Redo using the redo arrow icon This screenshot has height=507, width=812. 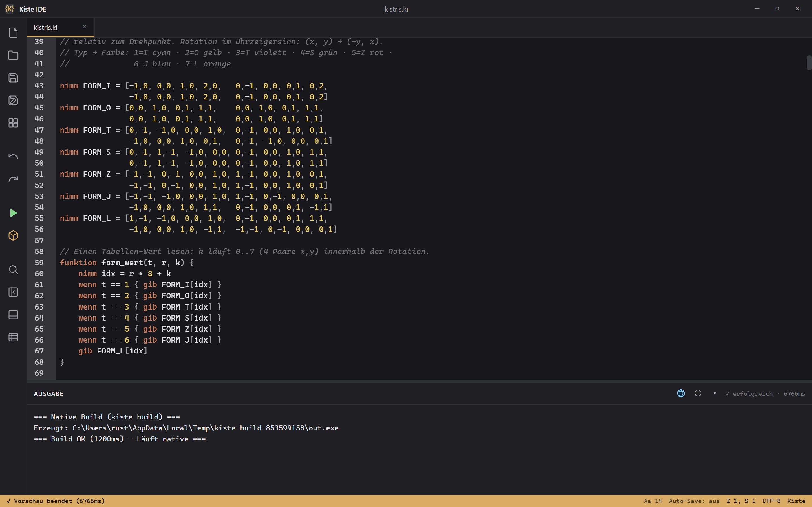click(13, 179)
